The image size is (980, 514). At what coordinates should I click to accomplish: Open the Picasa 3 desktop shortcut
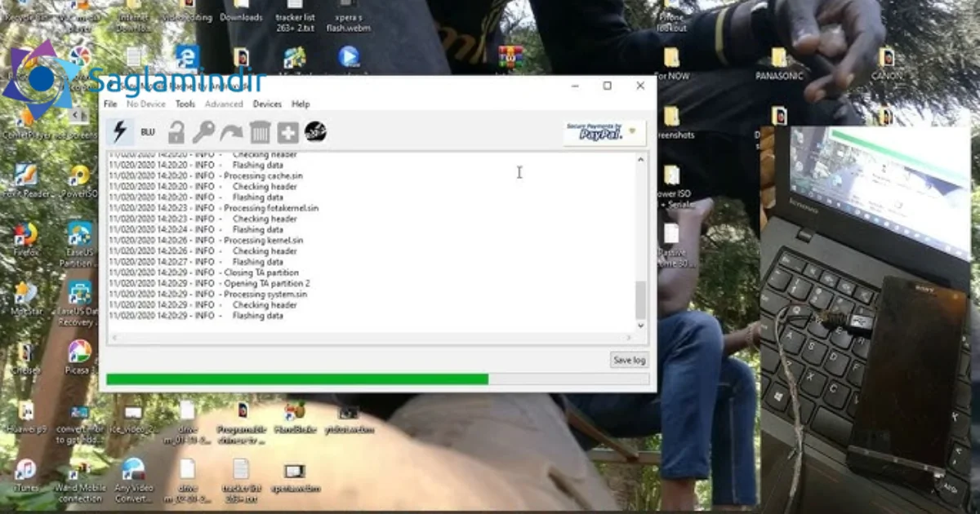pyautogui.click(x=79, y=357)
